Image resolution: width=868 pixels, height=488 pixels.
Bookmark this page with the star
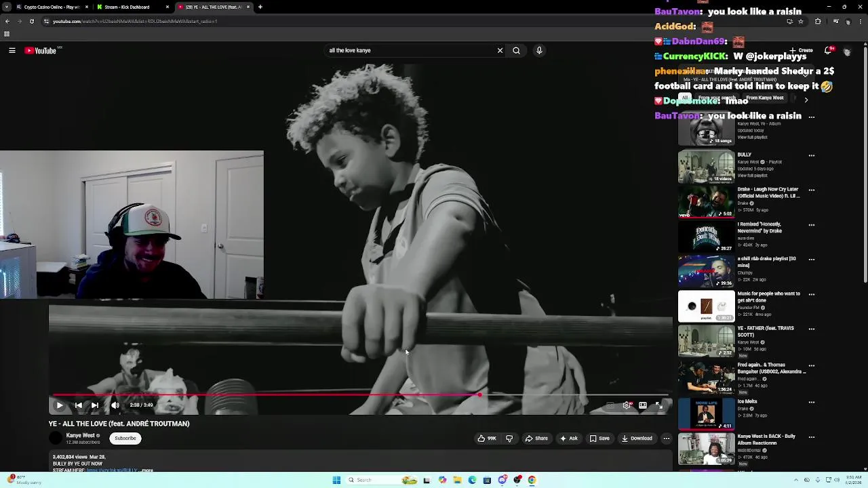[801, 21]
